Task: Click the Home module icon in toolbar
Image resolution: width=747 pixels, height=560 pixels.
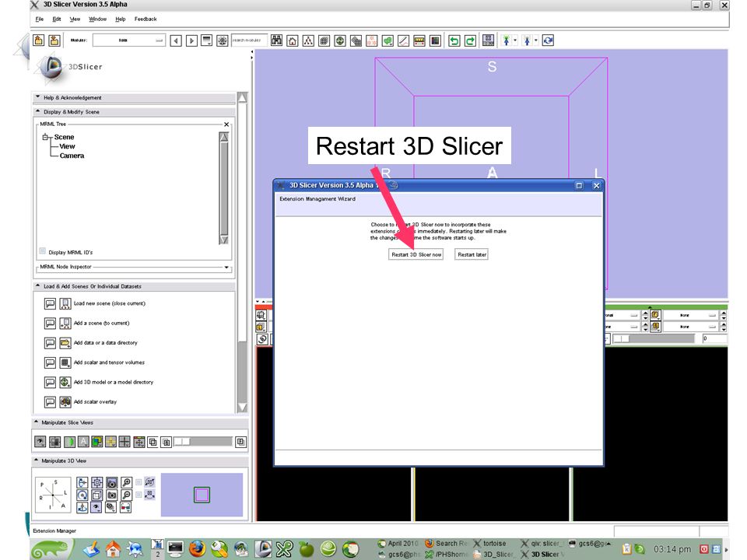Action: pos(293,40)
